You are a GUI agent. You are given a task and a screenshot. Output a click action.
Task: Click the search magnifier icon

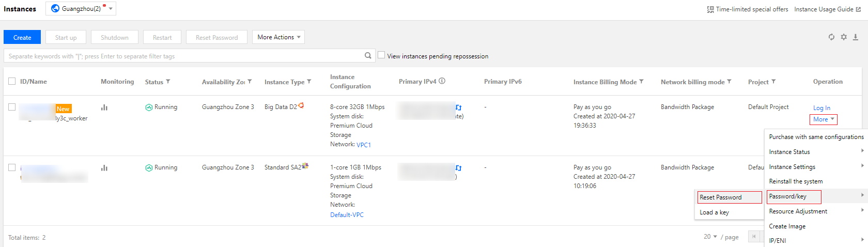[368, 56]
